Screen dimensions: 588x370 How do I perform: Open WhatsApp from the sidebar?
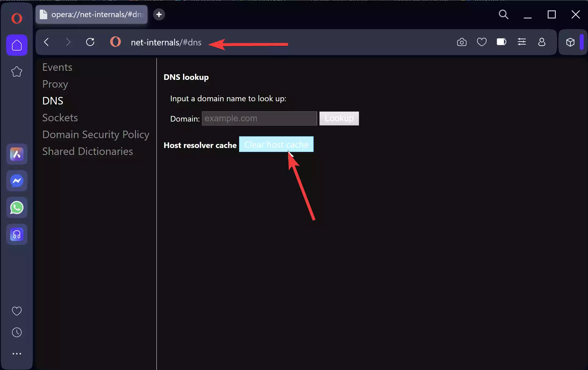[x=17, y=207]
